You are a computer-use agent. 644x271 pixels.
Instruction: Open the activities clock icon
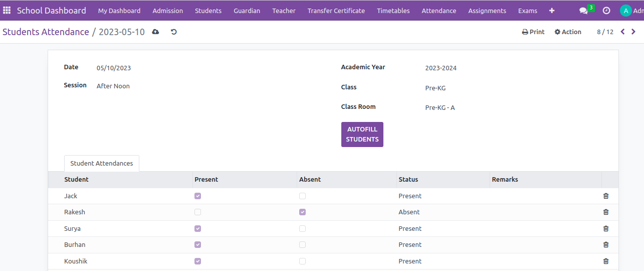606,11
